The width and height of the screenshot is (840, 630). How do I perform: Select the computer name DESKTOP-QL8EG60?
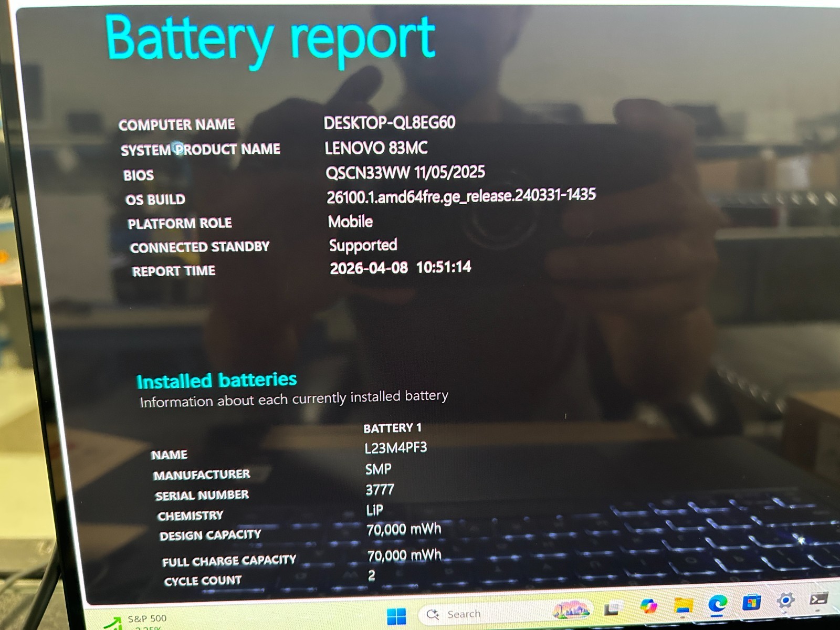(389, 123)
